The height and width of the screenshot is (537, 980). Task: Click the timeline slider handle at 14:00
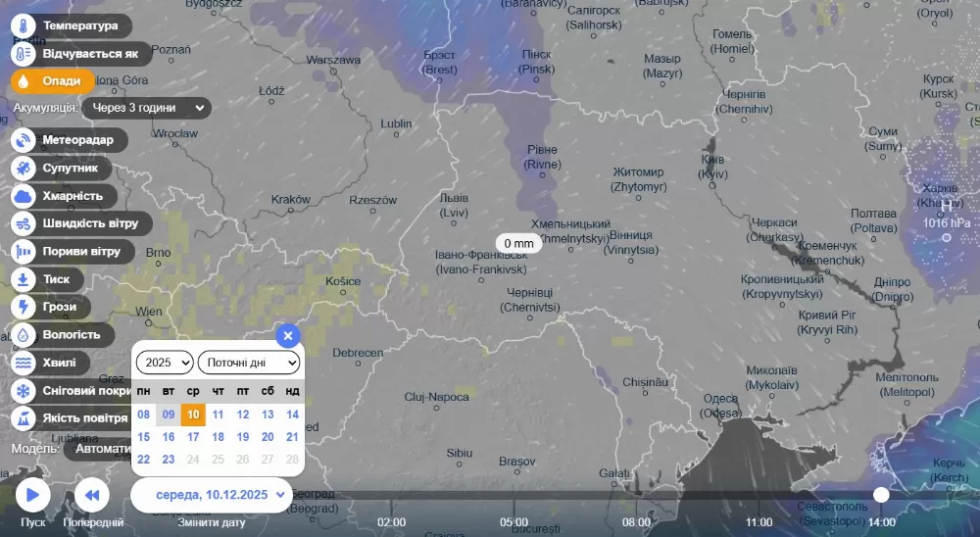881,495
